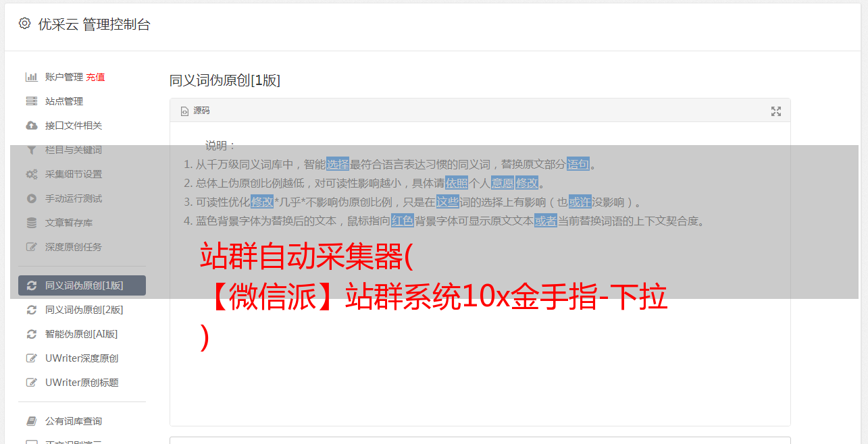This screenshot has width=868, height=444.
Task: Click fullscreen expand icon in editor toolbar
Action: pyautogui.click(x=776, y=111)
